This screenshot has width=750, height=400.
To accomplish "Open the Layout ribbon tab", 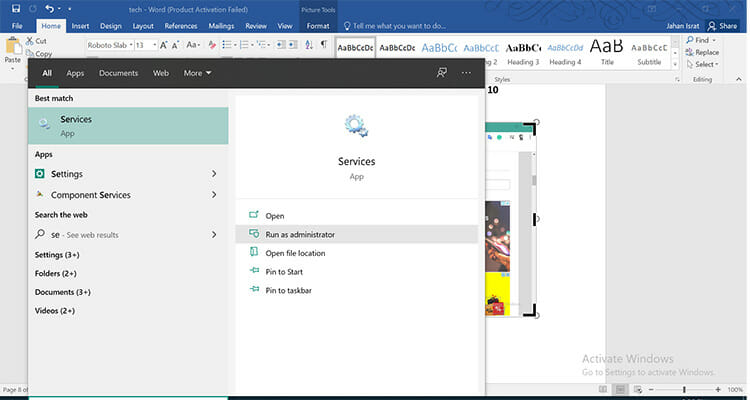I will click(x=143, y=26).
